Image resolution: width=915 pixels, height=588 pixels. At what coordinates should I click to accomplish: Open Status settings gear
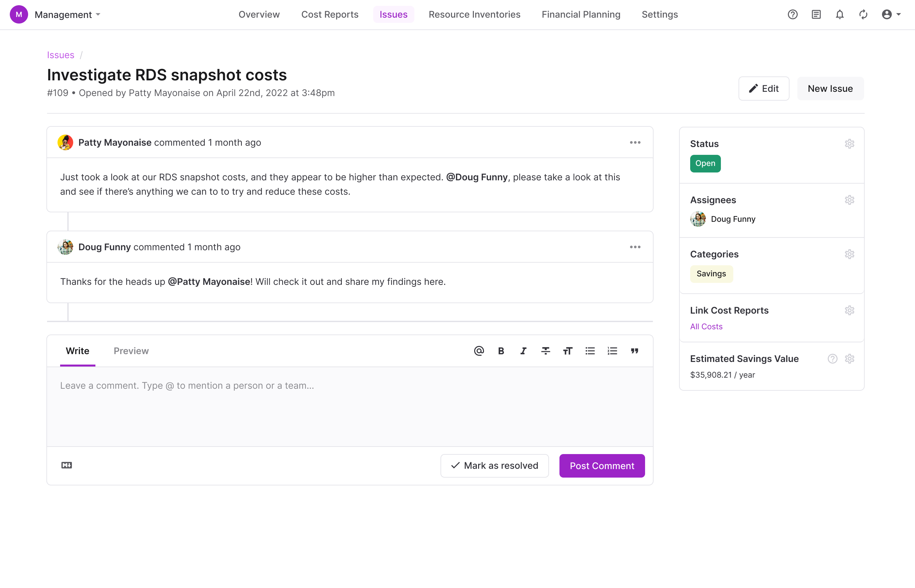[849, 144]
